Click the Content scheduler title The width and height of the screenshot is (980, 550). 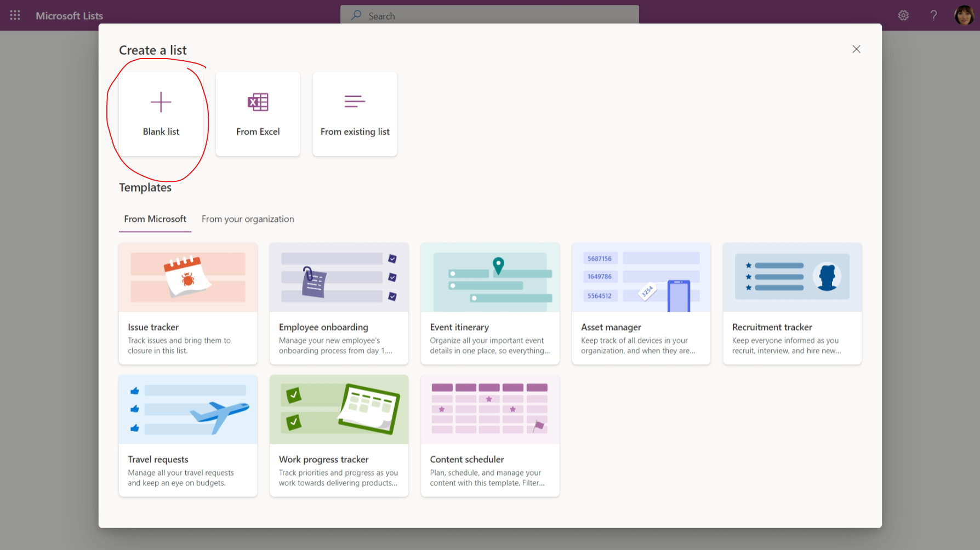[467, 460]
